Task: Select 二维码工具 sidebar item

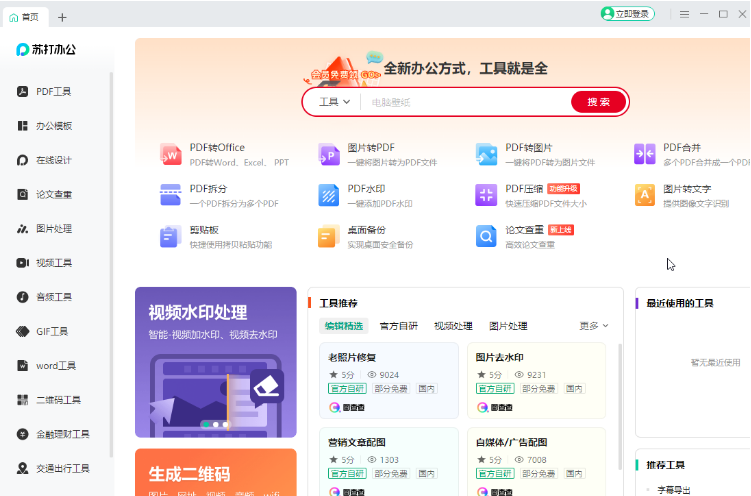Action: (48, 400)
